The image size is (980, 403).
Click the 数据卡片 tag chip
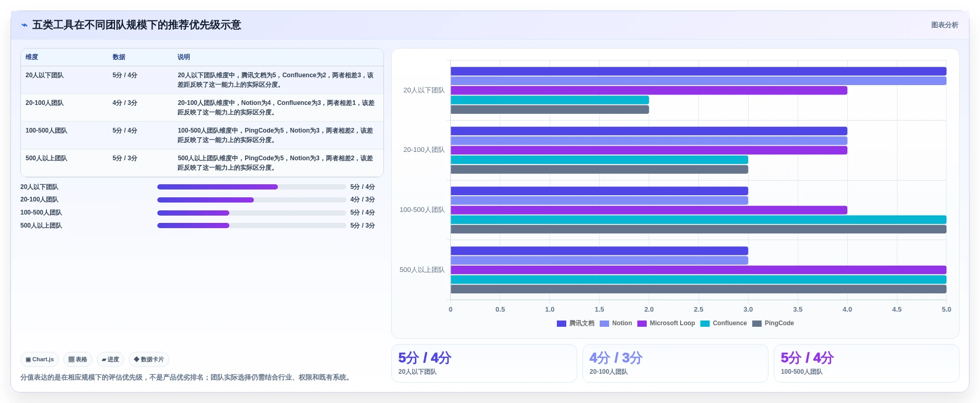pos(149,359)
